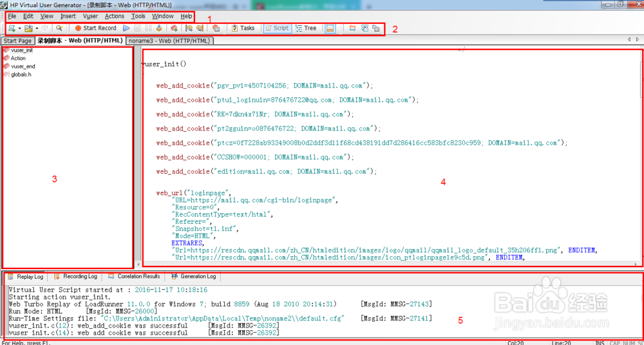Click the last overlapping-windows toolbar icon

coord(376,28)
